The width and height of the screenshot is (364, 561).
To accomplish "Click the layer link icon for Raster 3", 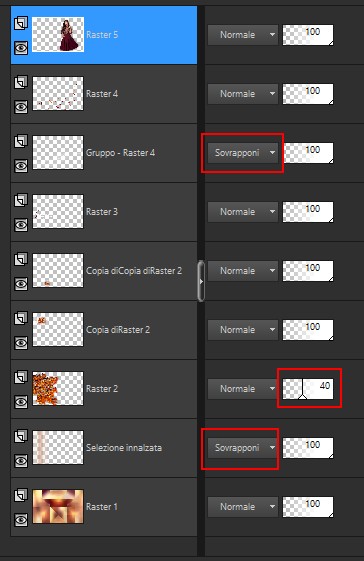I will [x=21, y=200].
